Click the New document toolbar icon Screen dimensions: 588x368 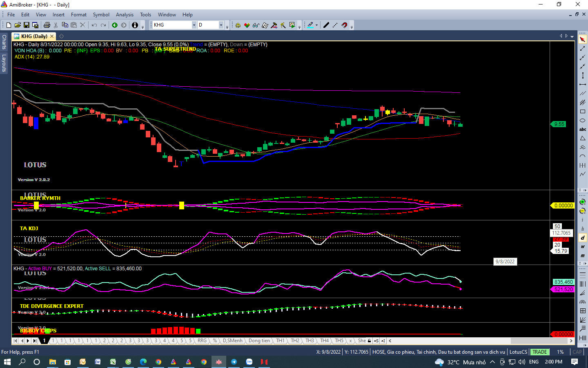[9, 25]
